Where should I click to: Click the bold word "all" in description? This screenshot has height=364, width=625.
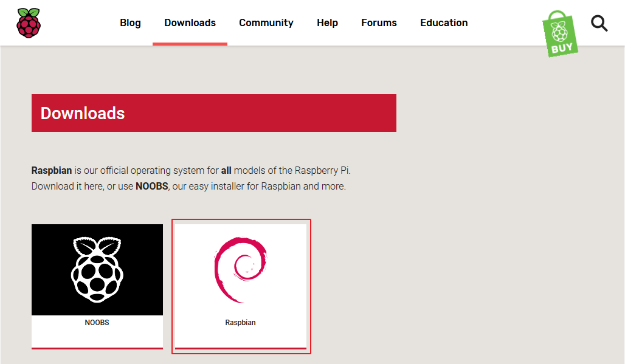click(226, 170)
